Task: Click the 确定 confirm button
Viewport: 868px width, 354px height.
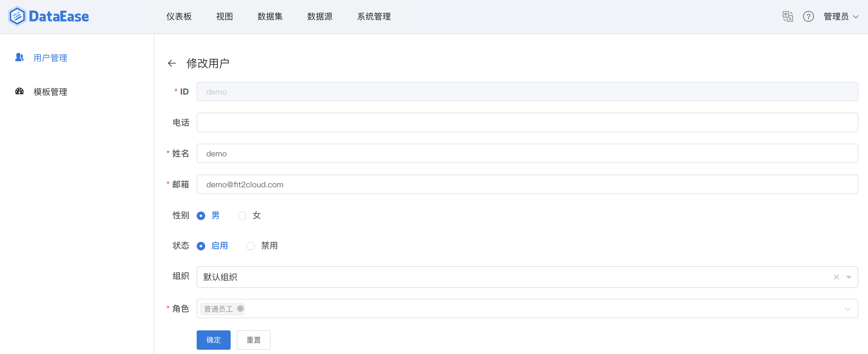Action: [x=214, y=340]
